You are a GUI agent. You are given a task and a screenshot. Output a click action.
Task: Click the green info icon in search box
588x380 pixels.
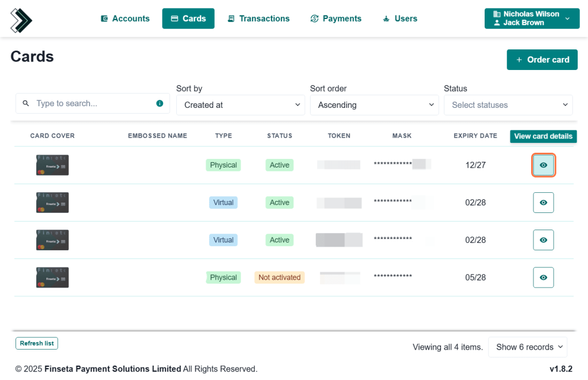tap(160, 103)
